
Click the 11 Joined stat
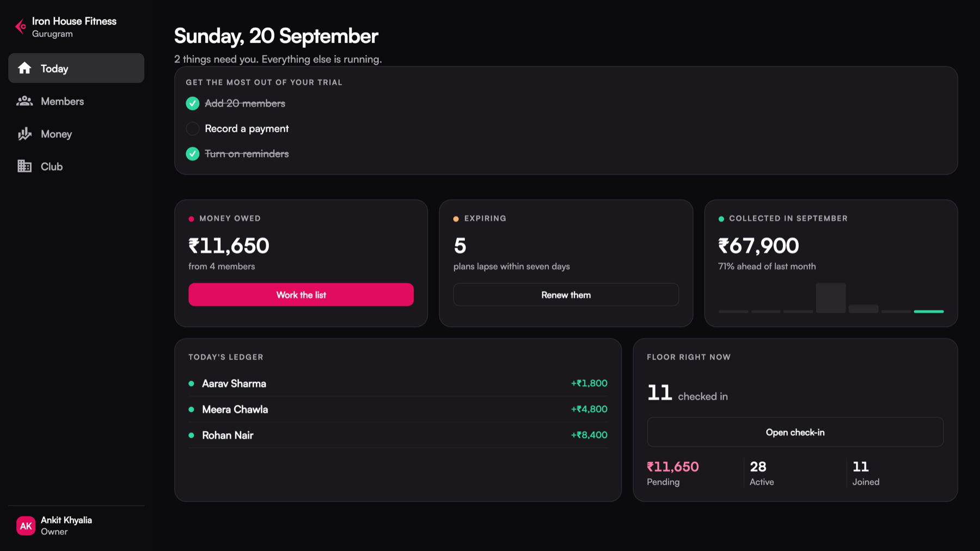pos(866,473)
